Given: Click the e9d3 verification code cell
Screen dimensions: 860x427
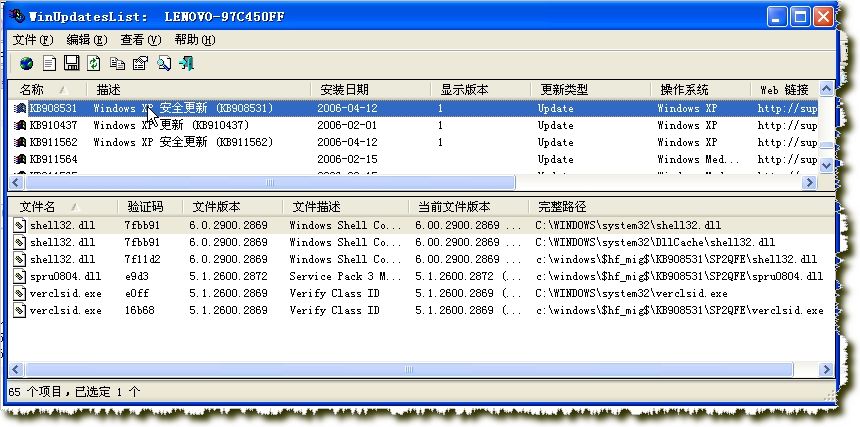Looking at the screenshot, I should click(x=136, y=276).
